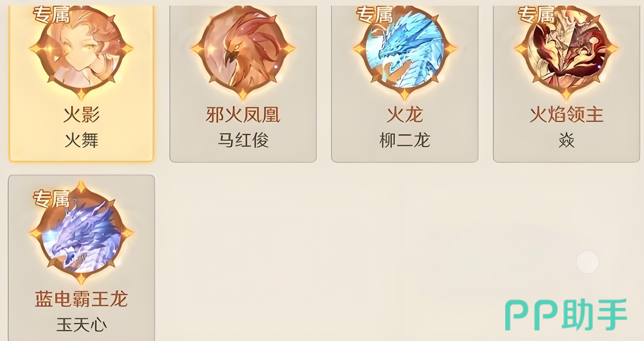644x341 pixels.
Task: Tap the 专属 badge on the 蓝电霸王龙 card
Action: pos(51,199)
